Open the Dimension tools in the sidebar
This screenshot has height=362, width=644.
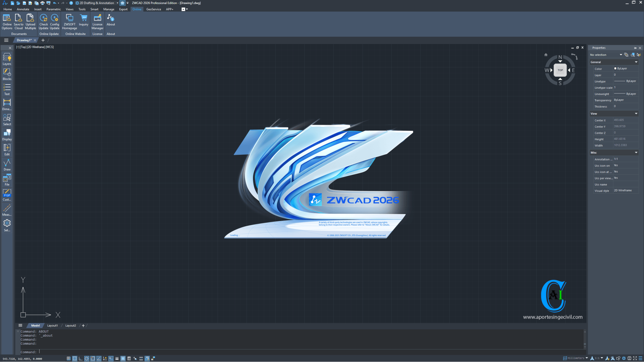click(x=7, y=104)
